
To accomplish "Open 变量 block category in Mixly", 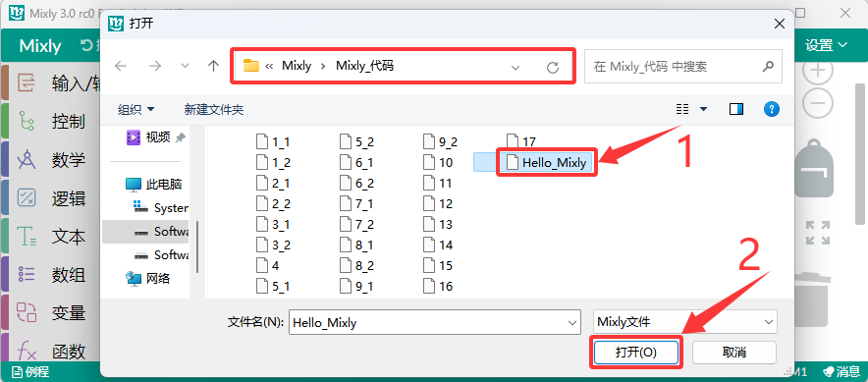I will pyautogui.click(x=51, y=313).
